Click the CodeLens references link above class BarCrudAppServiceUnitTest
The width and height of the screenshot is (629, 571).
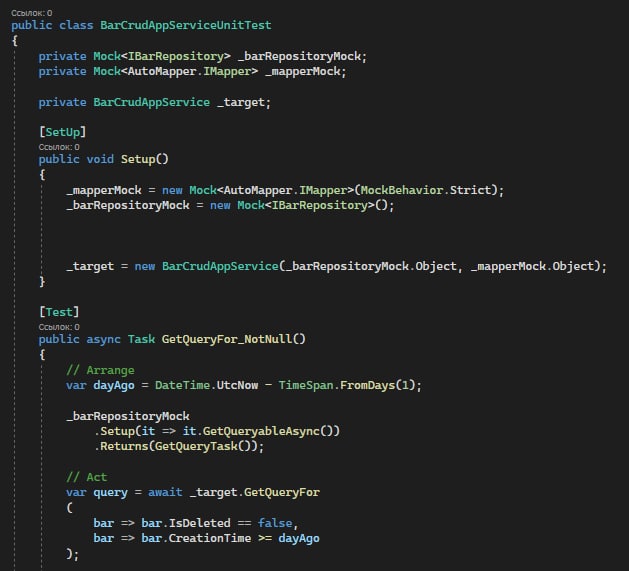coord(31,13)
